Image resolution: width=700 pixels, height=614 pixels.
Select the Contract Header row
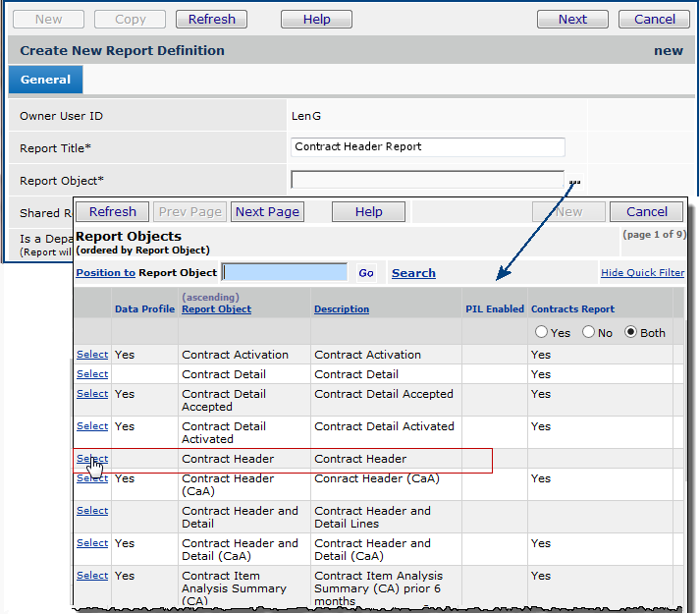coord(91,459)
